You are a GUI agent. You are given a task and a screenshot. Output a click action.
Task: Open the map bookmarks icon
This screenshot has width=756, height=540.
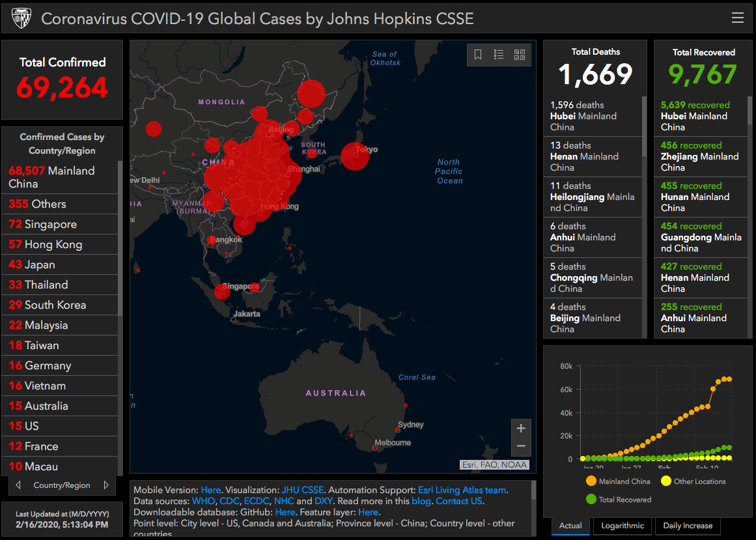(x=478, y=55)
